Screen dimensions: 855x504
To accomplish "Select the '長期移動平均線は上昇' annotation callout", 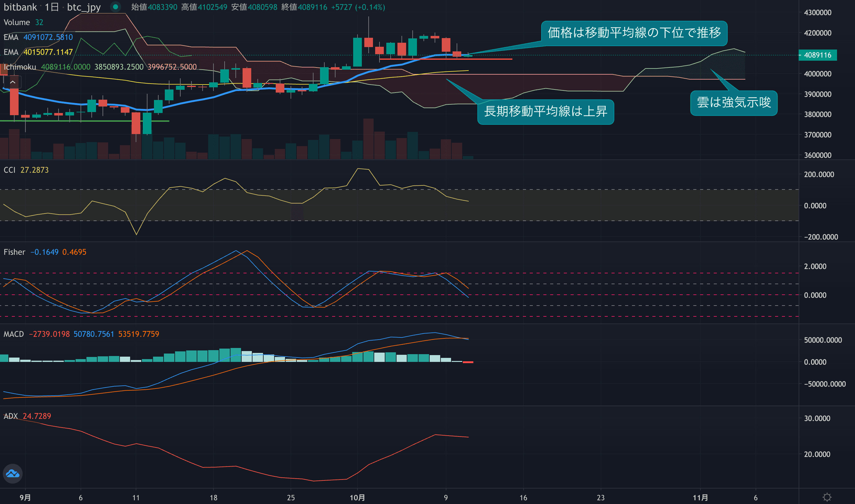I will [x=546, y=112].
